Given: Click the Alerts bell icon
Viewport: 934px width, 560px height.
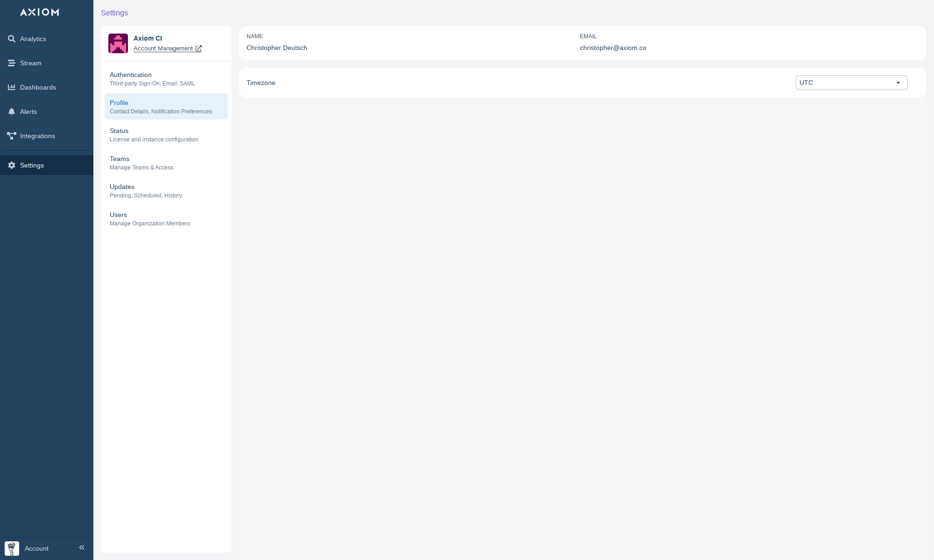Looking at the screenshot, I should [12, 112].
